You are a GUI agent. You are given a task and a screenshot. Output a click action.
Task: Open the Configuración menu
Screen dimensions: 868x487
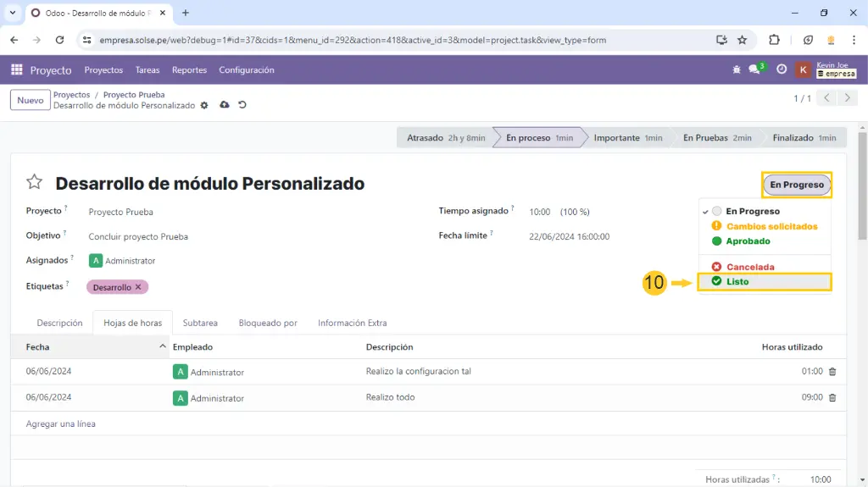pos(246,70)
